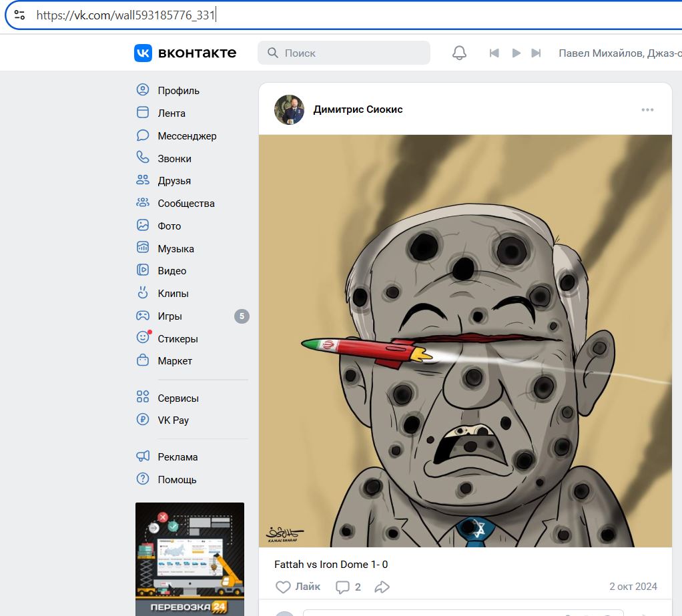Open the post options three-dot menu
Viewport: 682px width, 616px height.
647,109
